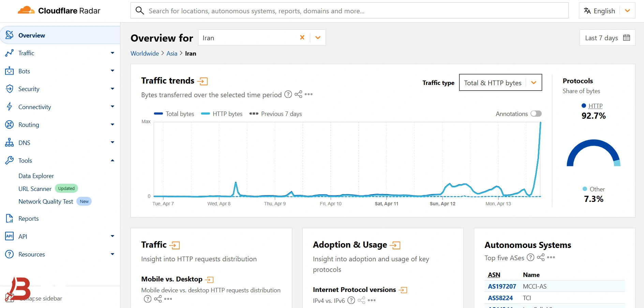Open the Traffic type dropdown

(x=500, y=83)
